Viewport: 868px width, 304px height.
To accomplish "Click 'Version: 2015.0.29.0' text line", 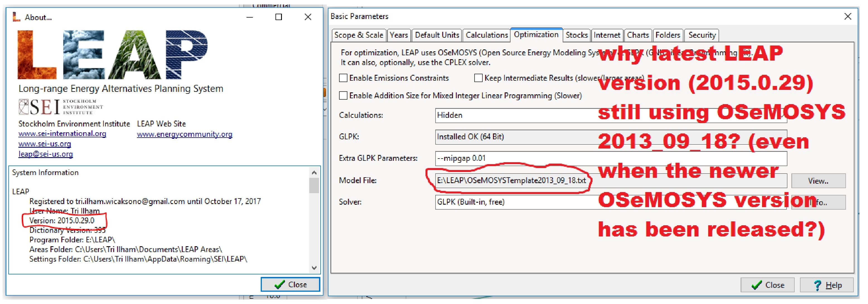I will click(62, 221).
